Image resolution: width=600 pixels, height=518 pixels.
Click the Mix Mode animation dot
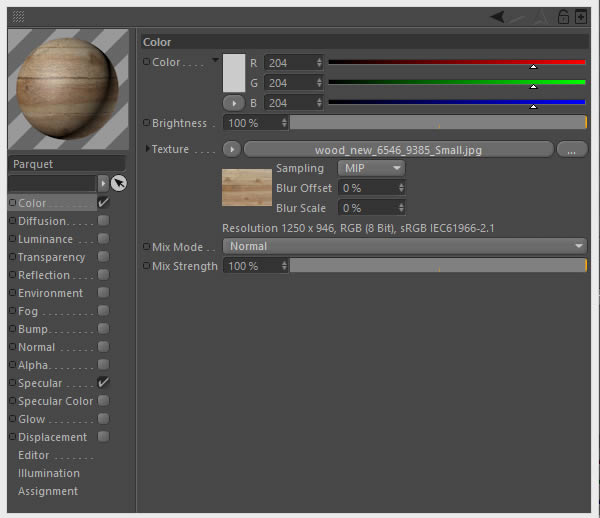[146, 246]
